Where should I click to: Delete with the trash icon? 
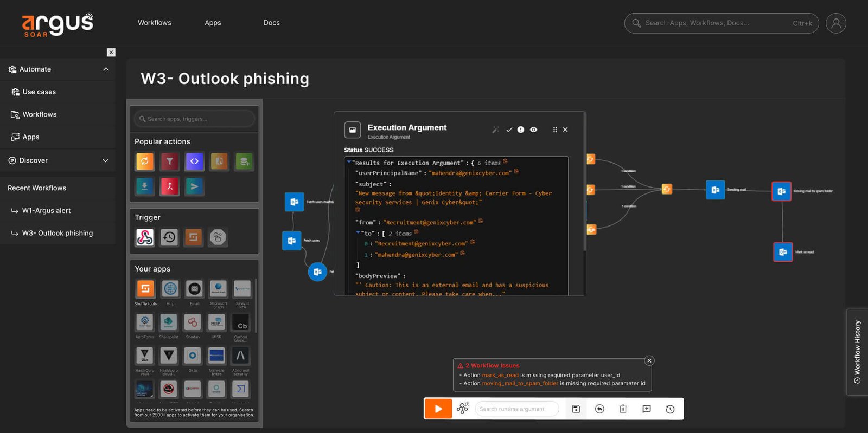[x=623, y=409]
